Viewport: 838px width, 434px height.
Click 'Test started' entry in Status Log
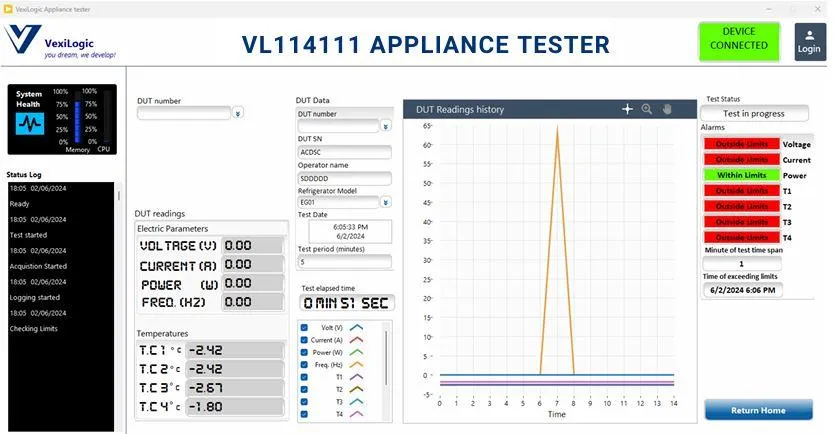point(28,235)
